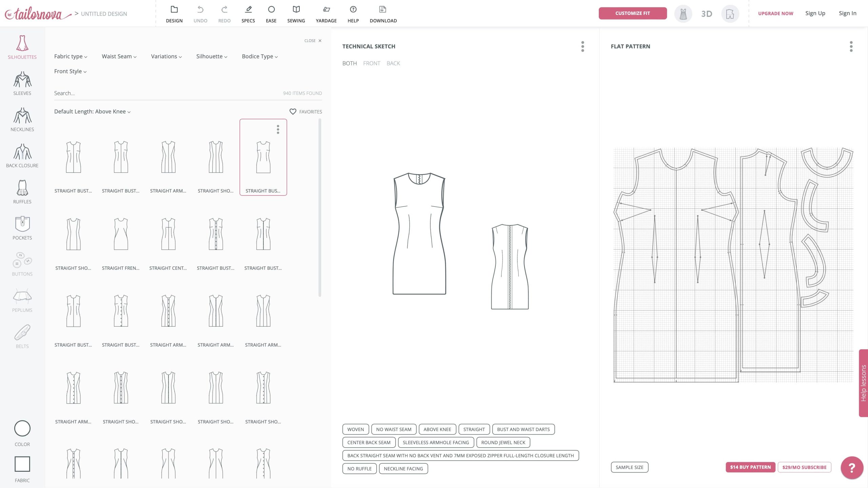Open the Color circle swatch
Image resolution: width=868 pixels, height=488 pixels.
click(22, 429)
